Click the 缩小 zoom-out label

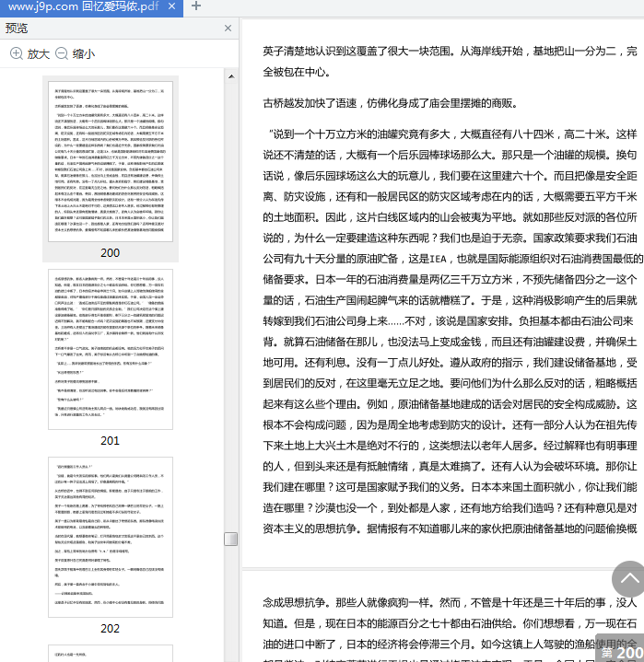click(x=84, y=54)
